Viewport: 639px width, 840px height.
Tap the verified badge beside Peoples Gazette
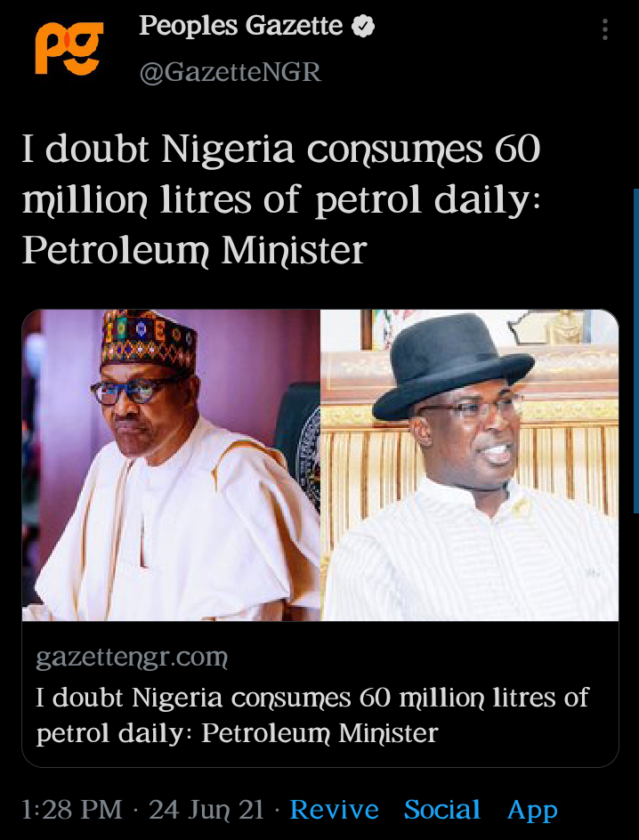(x=363, y=27)
